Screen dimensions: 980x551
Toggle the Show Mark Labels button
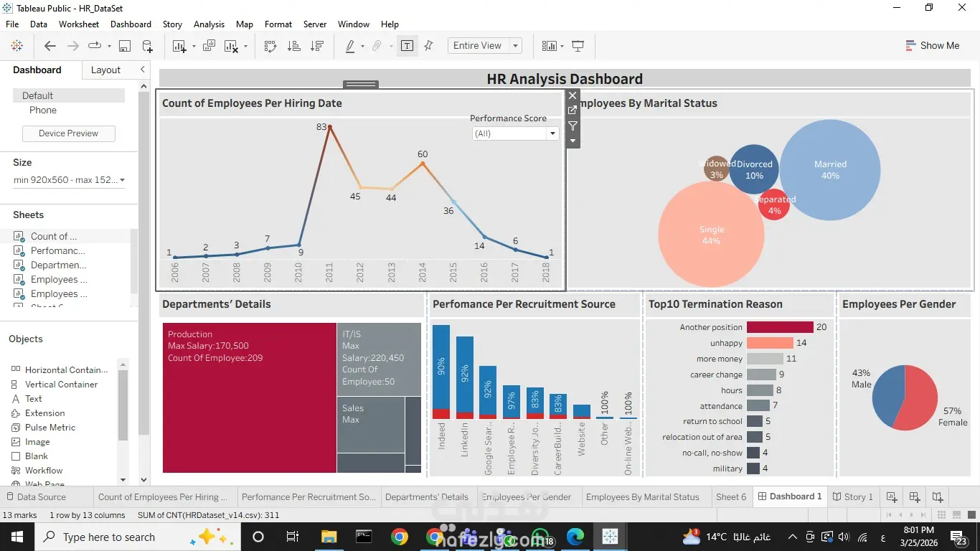407,46
